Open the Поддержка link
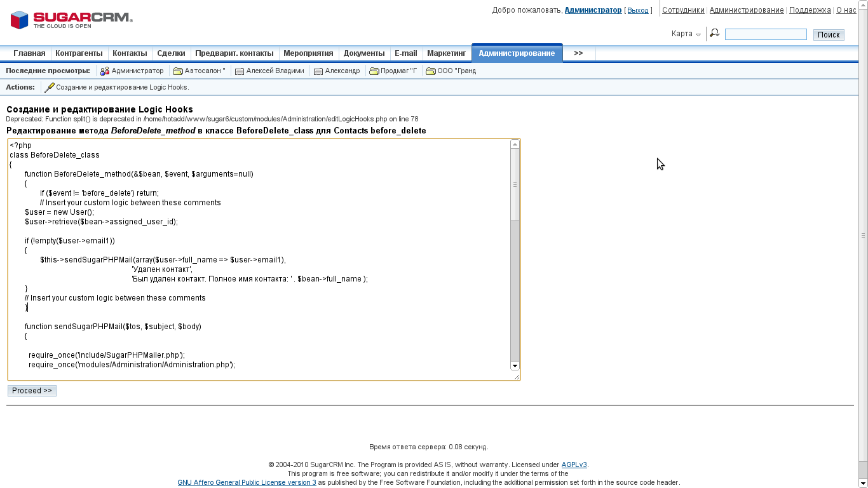 810,10
